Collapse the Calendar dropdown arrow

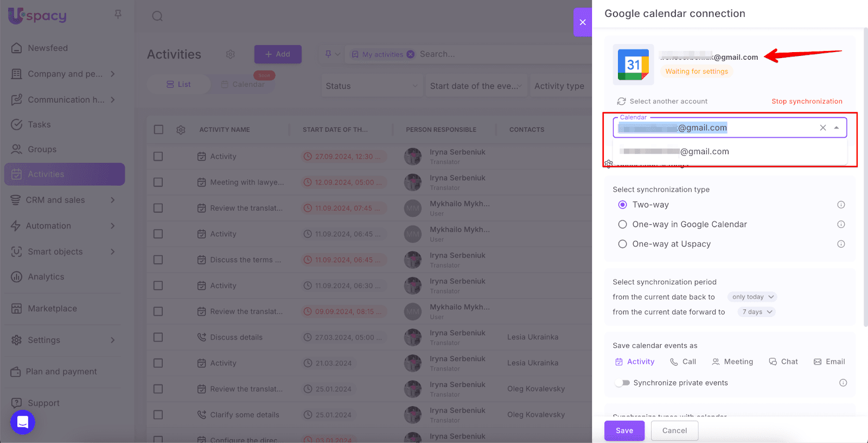[x=837, y=128]
